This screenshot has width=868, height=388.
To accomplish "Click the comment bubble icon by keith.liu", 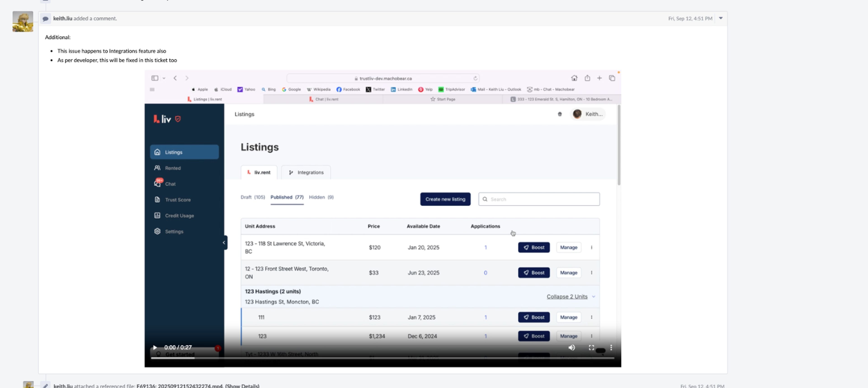I will point(45,19).
